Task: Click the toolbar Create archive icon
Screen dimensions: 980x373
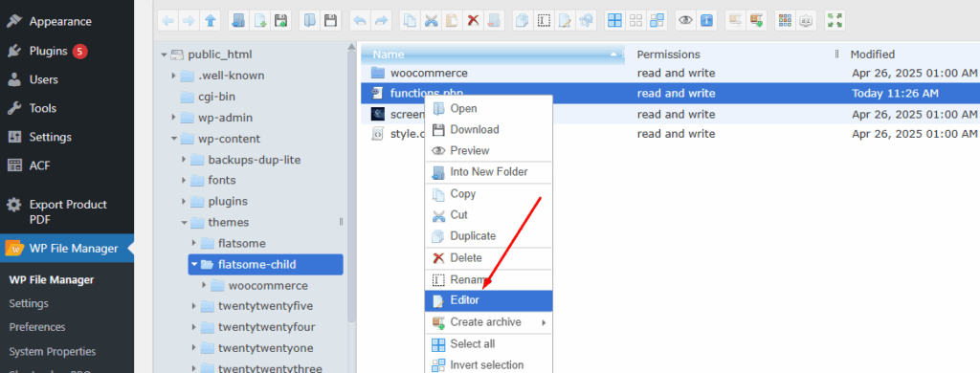Action: [x=757, y=21]
